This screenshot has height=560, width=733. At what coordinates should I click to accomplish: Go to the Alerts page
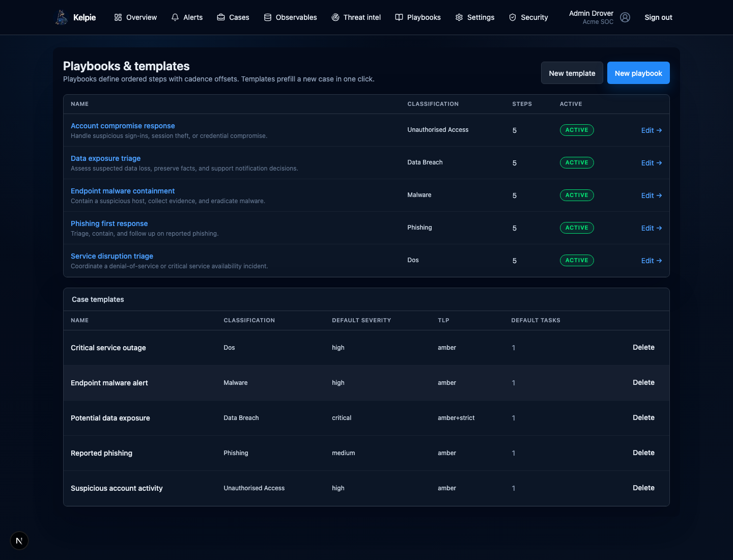coord(187,17)
